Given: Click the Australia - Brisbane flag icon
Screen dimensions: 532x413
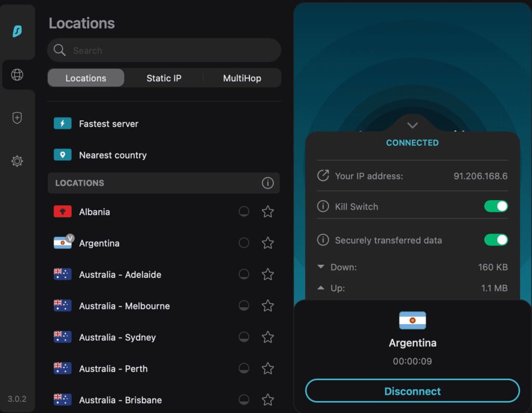Looking at the screenshot, I should 62,399.
